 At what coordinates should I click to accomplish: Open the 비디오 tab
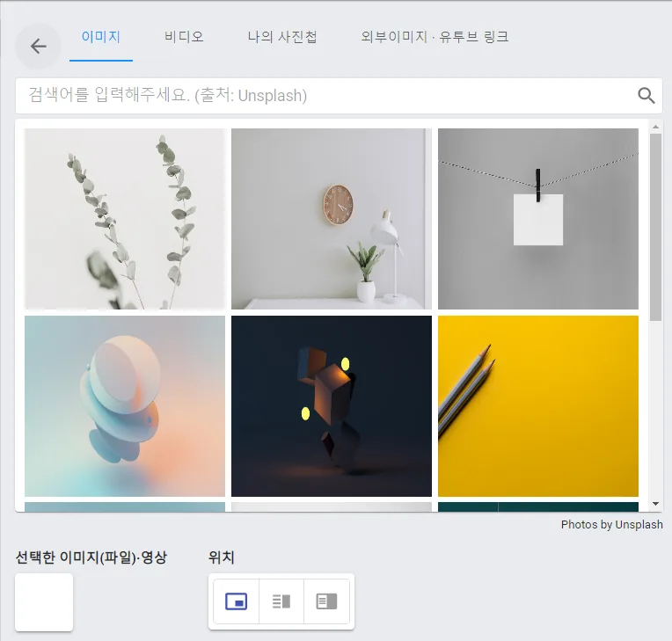184,37
